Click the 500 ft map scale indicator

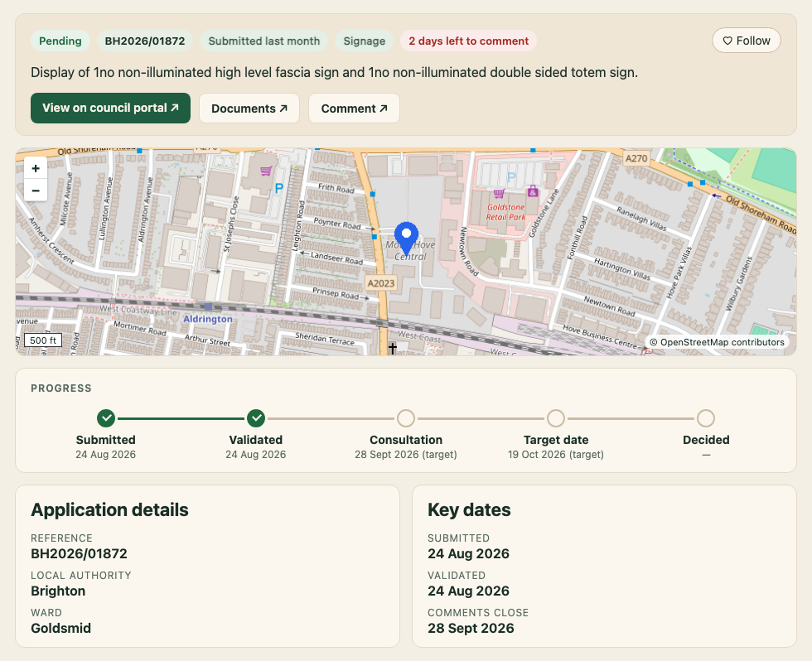click(x=43, y=340)
